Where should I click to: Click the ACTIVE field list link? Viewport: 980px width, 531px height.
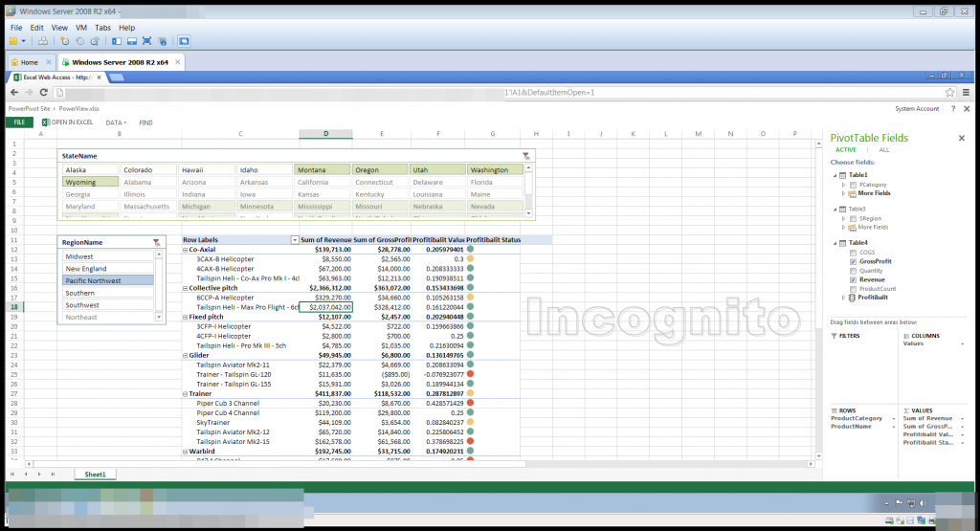846,150
